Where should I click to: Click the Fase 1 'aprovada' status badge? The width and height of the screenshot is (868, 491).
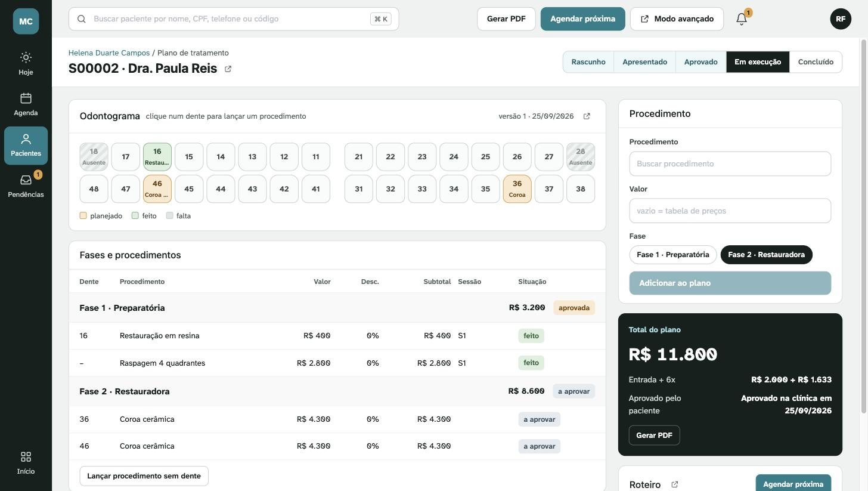[x=574, y=308]
